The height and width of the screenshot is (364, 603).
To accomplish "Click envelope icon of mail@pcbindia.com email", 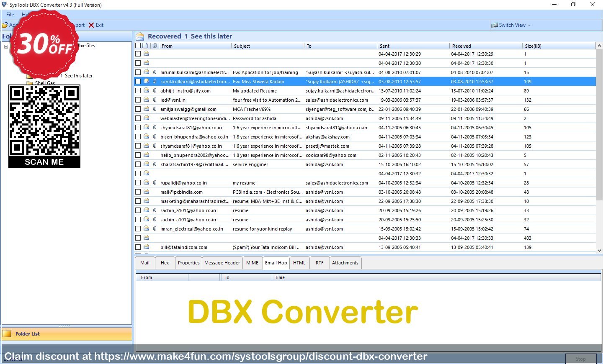I will point(146,192).
